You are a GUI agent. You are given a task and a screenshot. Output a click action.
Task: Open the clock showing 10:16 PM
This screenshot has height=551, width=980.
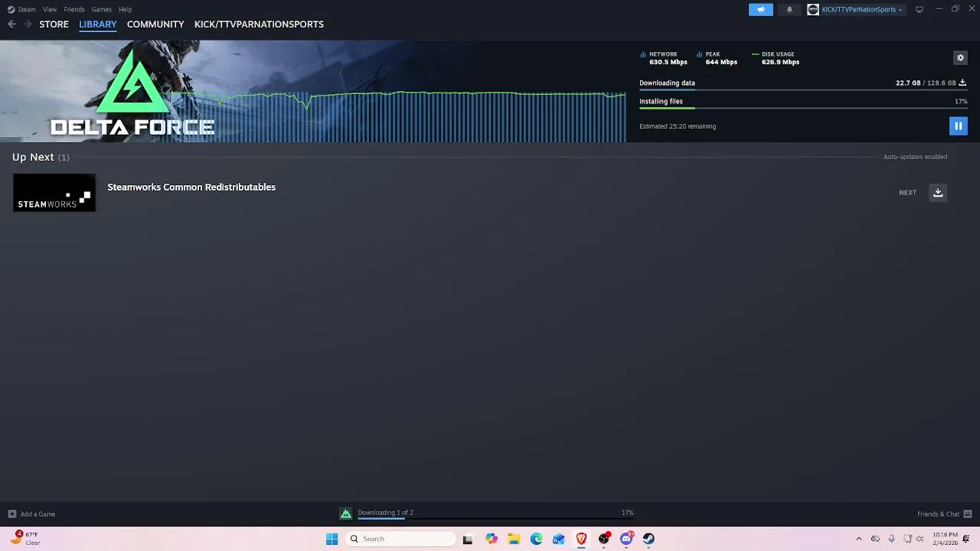click(945, 539)
